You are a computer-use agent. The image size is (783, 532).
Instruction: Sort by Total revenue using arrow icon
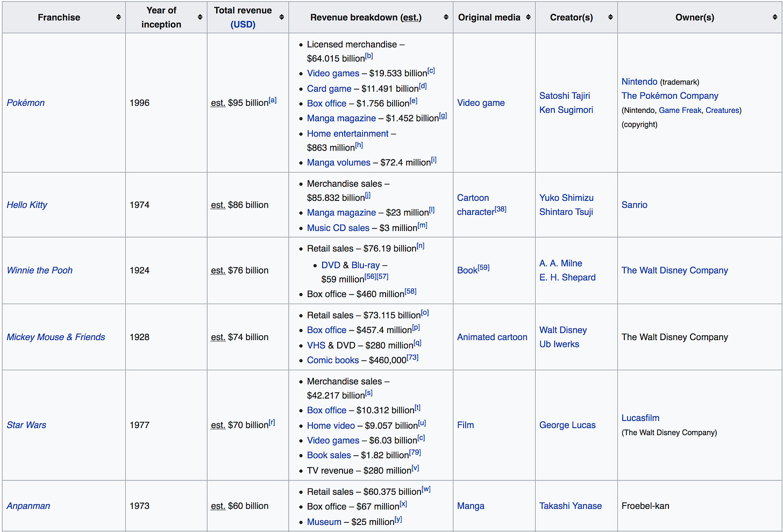pyautogui.click(x=281, y=17)
